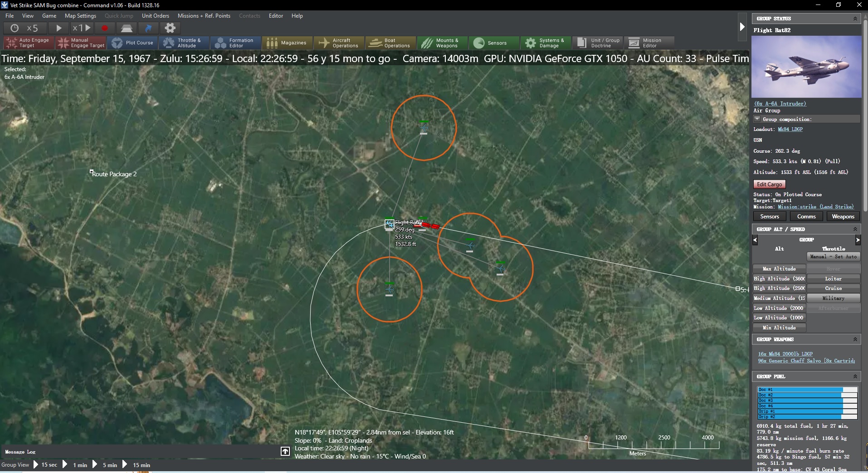Image resolution: width=868 pixels, height=473 pixels.
Task: Set throttle to Loiter
Action: pyautogui.click(x=833, y=279)
